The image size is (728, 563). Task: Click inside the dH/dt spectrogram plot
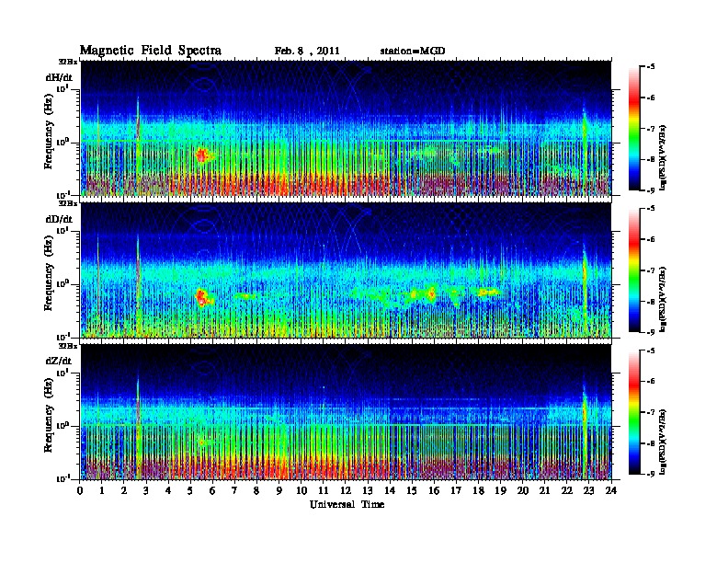tap(346, 128)
